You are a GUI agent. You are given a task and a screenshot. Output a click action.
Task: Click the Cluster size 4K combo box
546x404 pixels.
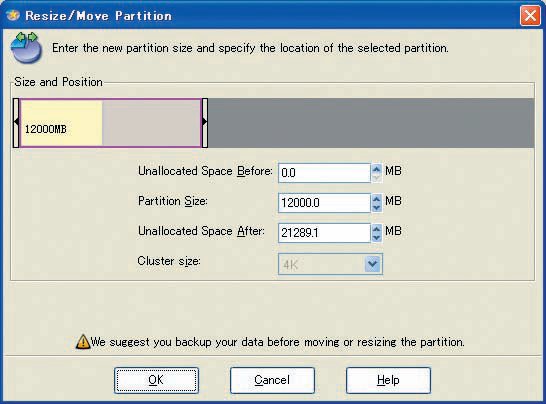tap(330, 264)
